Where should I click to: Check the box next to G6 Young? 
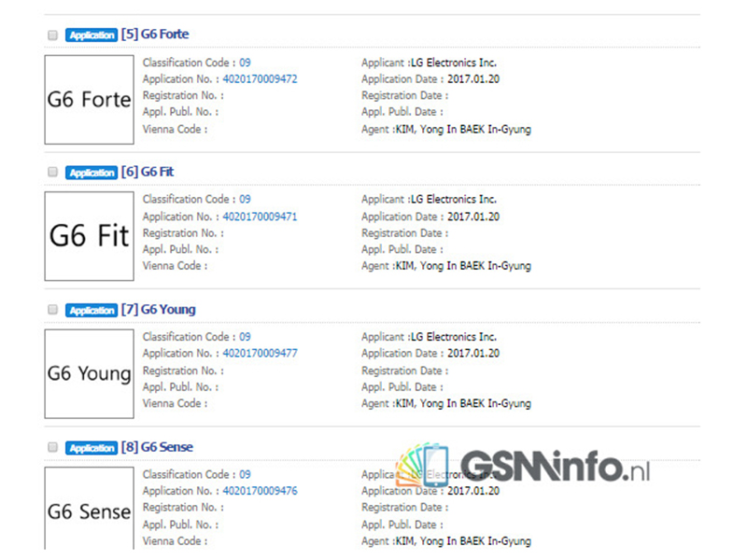[52, 310]
